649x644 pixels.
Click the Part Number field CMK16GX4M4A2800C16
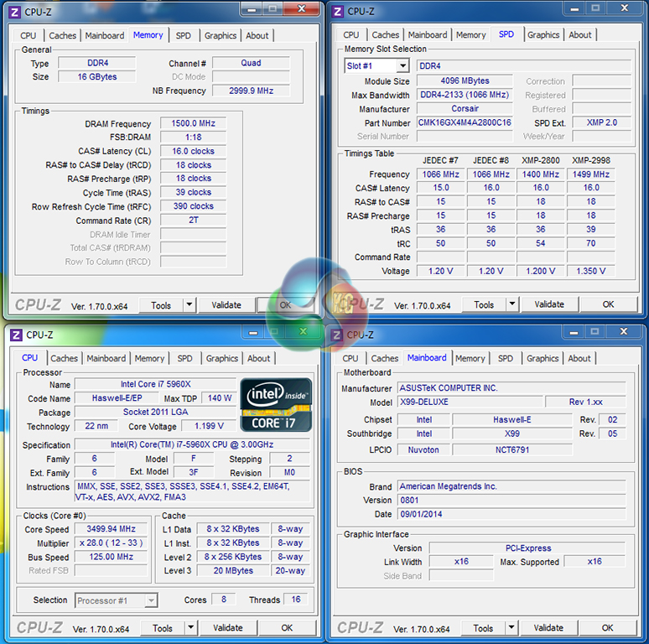pyautogui.click(x=465, y=122)
